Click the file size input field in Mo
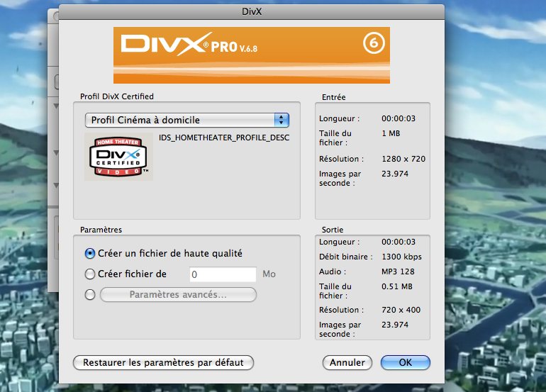 click(x=223, y=274)
